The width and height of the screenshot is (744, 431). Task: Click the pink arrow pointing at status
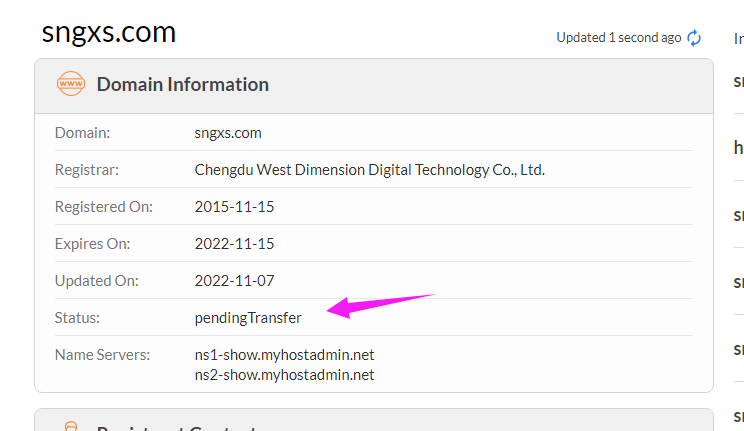(x=380, y=304)
